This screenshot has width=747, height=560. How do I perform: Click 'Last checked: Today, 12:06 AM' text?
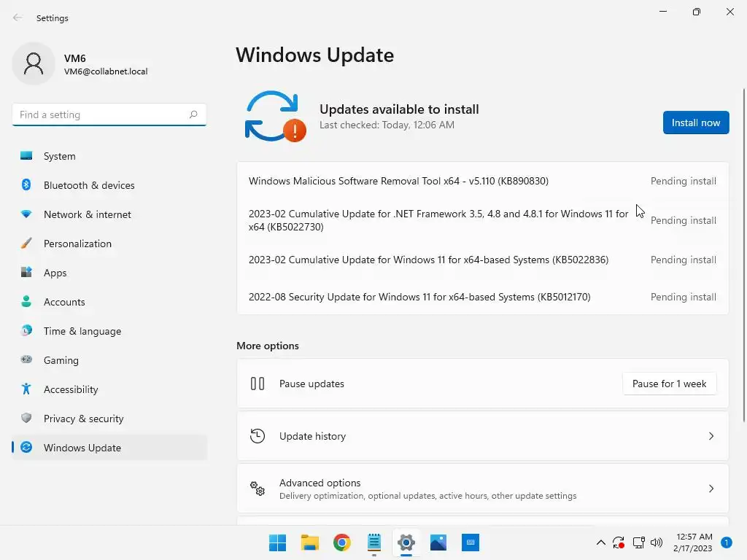pyautogui.click(x=387, y=125)
